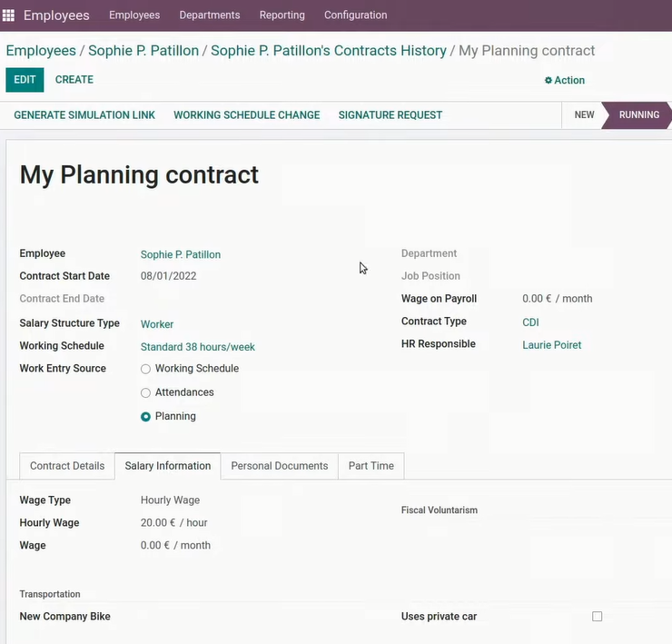Viewport: 672px width, 644px height.
Task: Go to Sophie P. Patillon's Contracts History breadcrumb
Action: (329, 51)
